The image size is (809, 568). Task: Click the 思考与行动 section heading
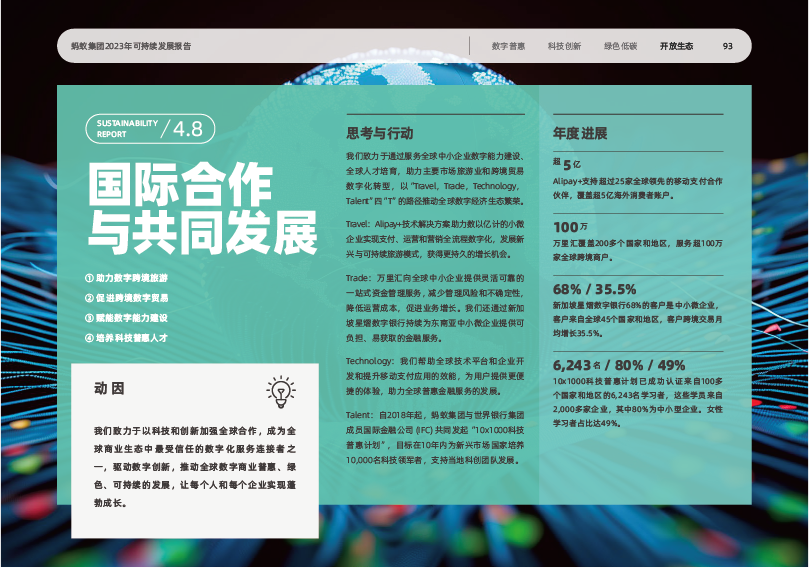(x=379, y=132)
